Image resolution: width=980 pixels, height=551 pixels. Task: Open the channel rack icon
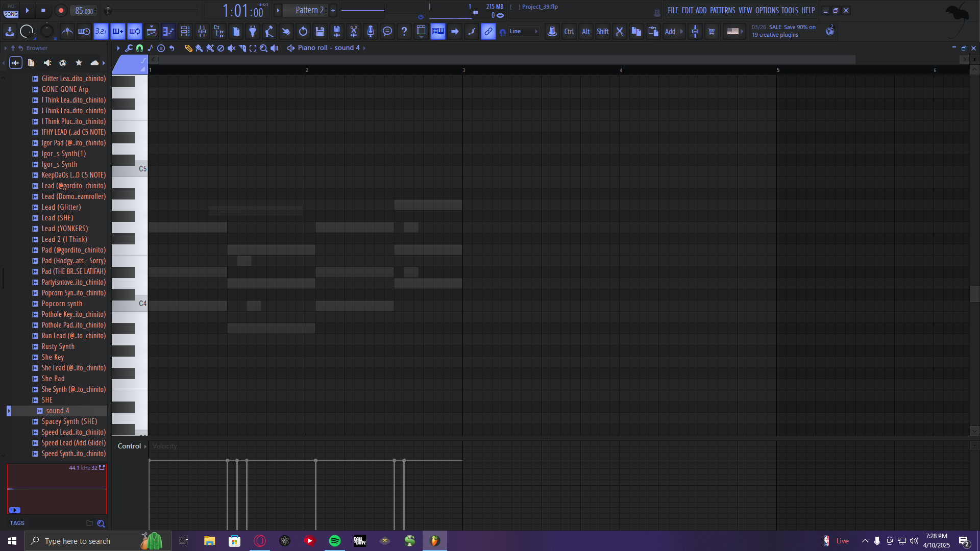185,32
